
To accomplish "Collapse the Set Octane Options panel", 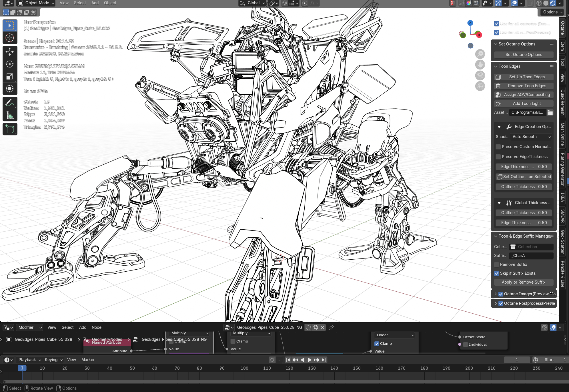I will [x=496, y=44].
